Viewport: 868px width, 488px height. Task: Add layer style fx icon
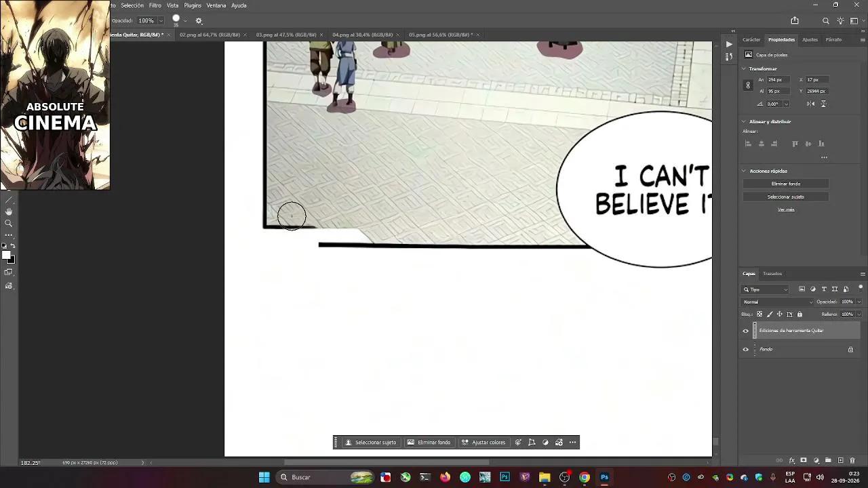point(791,461)
